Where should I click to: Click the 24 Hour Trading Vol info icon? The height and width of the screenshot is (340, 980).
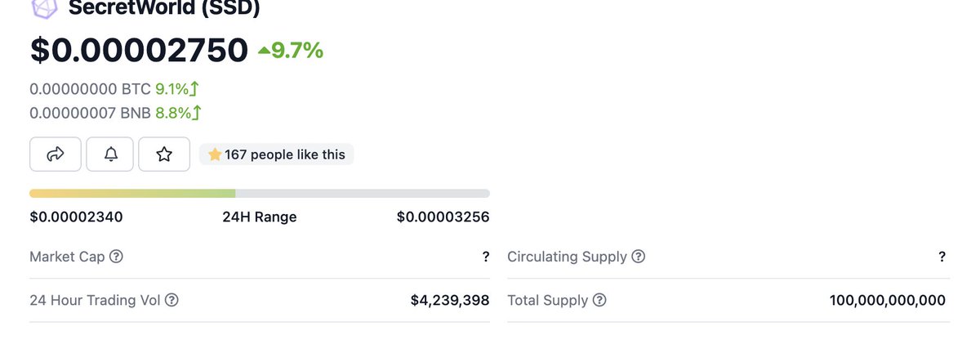(x=171, y=301)
